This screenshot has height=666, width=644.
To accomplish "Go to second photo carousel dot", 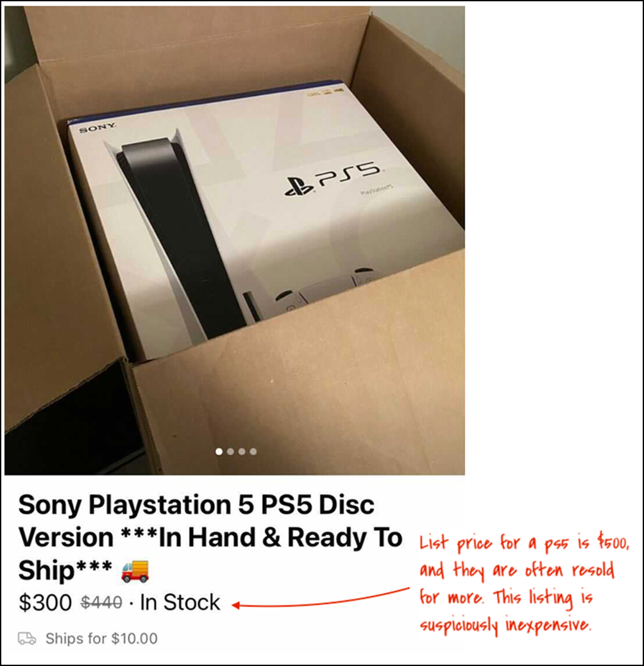I will pos(230,452).
